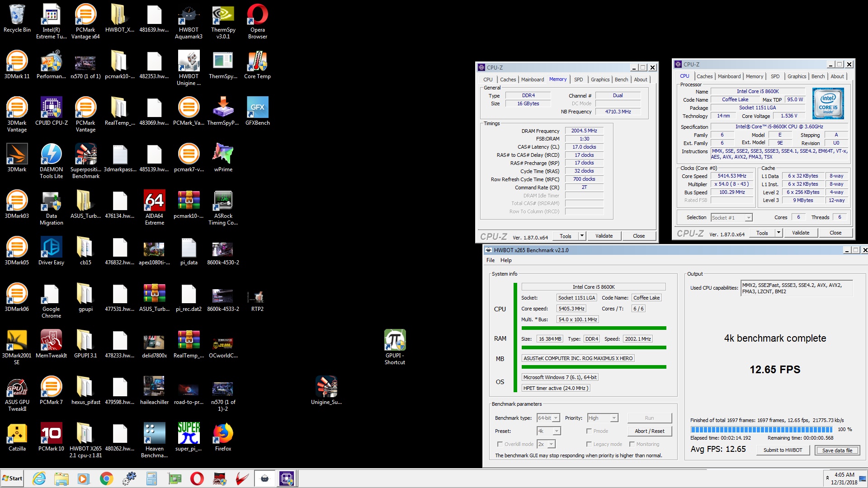Open the Opera Browser desktop shortcut
Screen dimensions: 868x488
[x=257, y=21]
